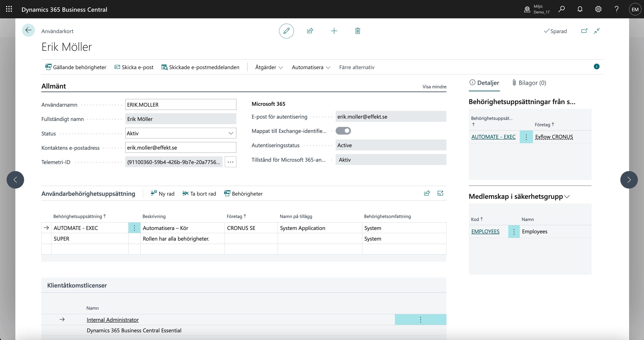Sort by Företag column in permissions table
The height and width of the screenshot is (340, 644).
[236, 216]
